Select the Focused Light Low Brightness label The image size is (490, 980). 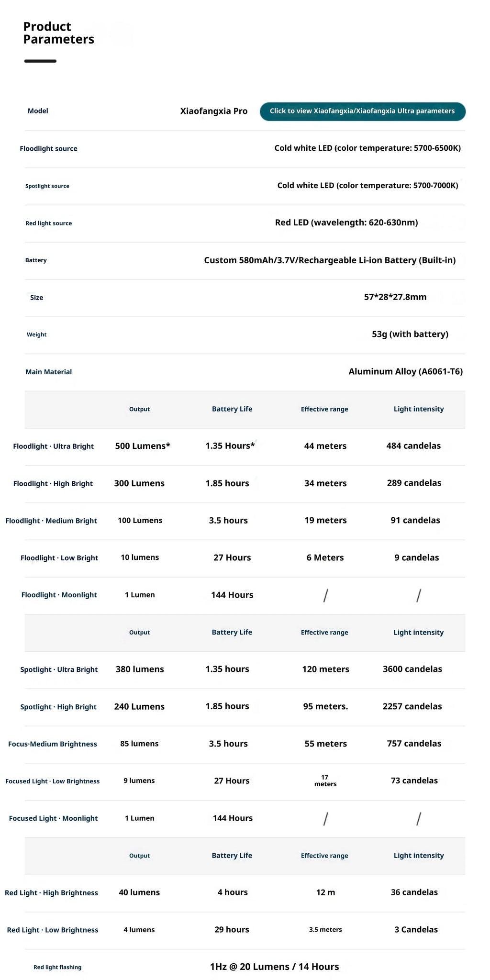[53, 781]
